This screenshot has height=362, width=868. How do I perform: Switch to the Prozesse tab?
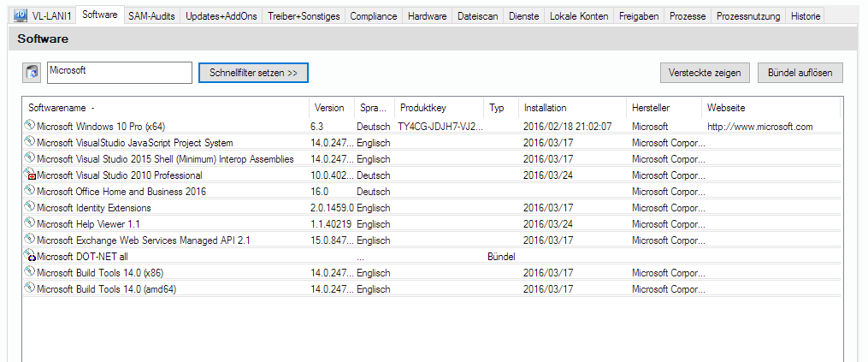click(688, 16)
